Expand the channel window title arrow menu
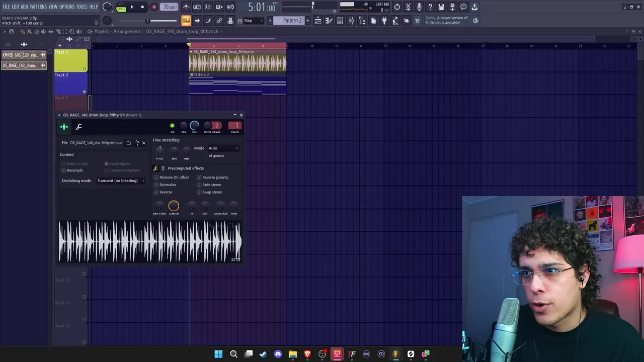Viewport: 644px width, 362px height. tap(59, 115)
